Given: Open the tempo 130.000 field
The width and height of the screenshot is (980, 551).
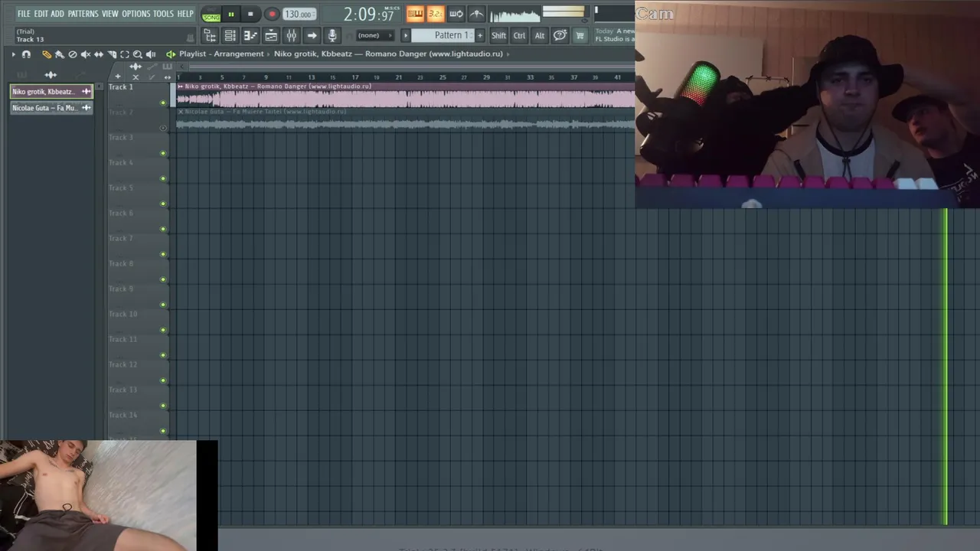Looking at the screenshot, I should pos(299,15).
